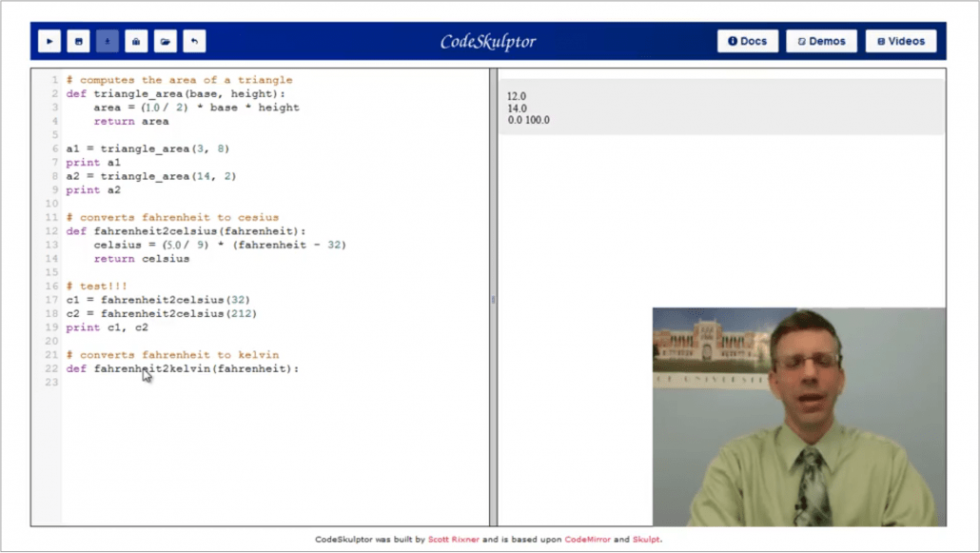Image resolution: width=980 pixels, height=553 pixels.
Task: Click at end of fahrenheit2kelvin definition line
Action: coord(300,369)
